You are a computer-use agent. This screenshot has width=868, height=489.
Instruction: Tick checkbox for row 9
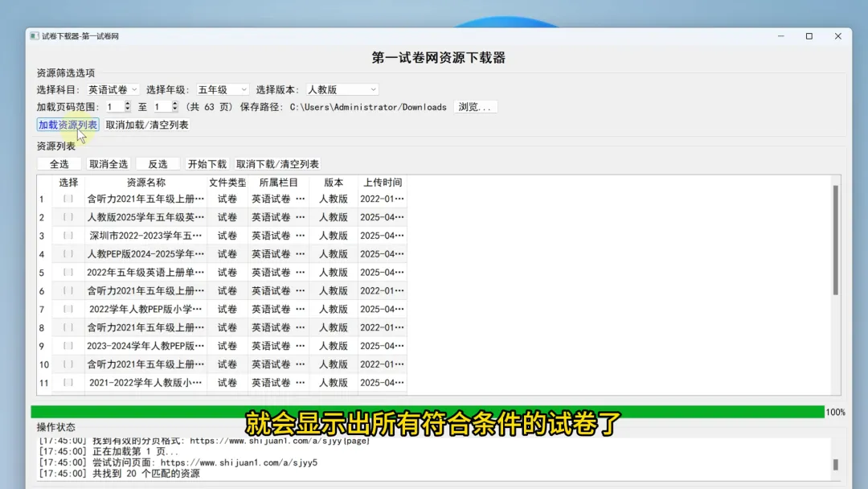(68, 346)
